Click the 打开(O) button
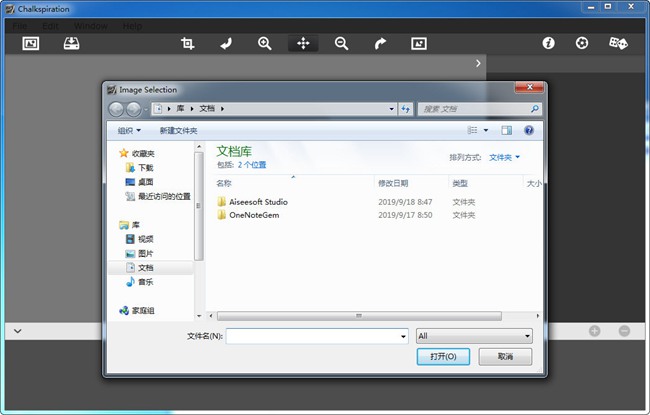This screenshot has width=650, height=415. (x=443, y=356)
